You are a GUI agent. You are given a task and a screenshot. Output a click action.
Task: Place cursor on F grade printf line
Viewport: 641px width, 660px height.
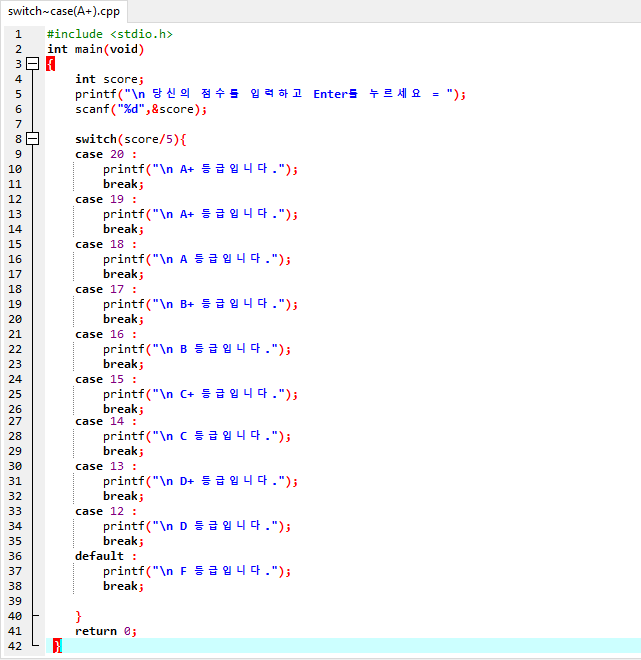pyautogui.click(x=196, y=571)
